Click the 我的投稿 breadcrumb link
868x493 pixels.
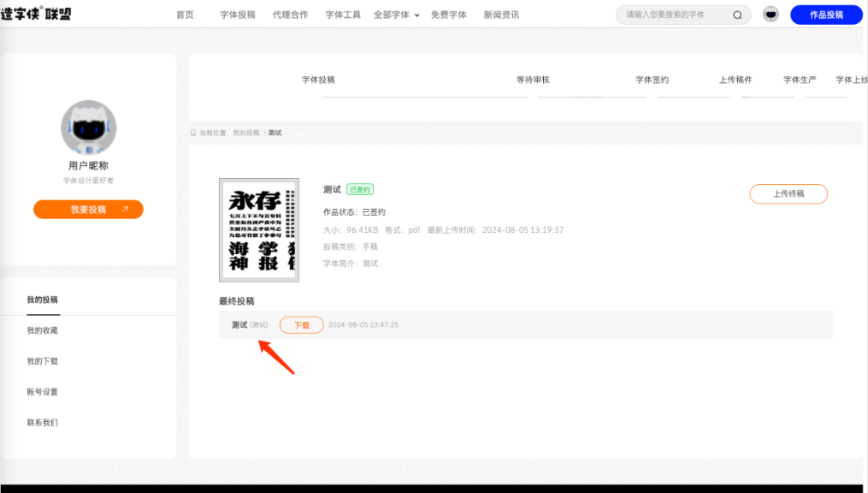(x=245, y=133)
